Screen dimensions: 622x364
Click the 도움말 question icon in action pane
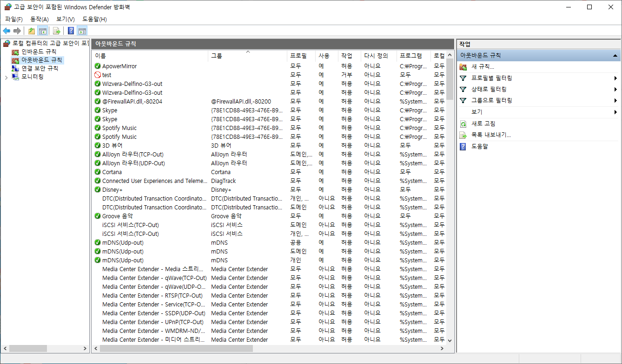(x=463, y=146)
